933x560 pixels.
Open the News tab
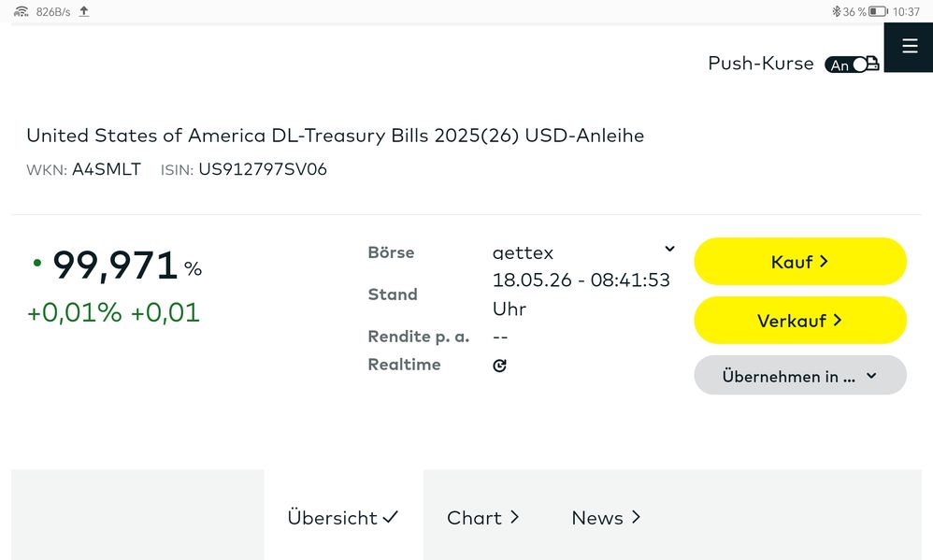(x=606, y=518)
